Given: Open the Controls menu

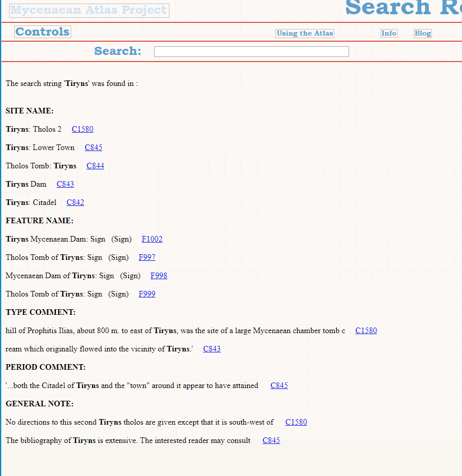Looking at the screenshot, I should [43, 32].
